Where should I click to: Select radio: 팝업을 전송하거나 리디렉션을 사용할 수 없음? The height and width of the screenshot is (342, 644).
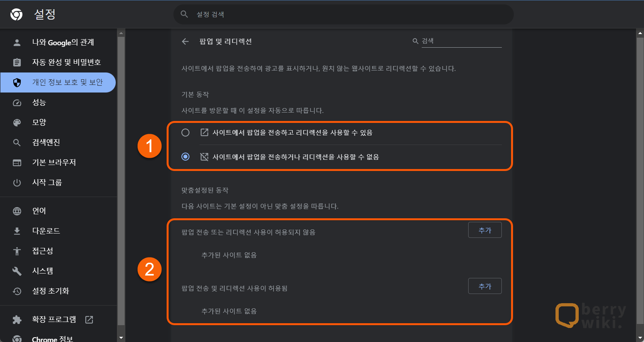pyautogui.click(x=185, y=157)
